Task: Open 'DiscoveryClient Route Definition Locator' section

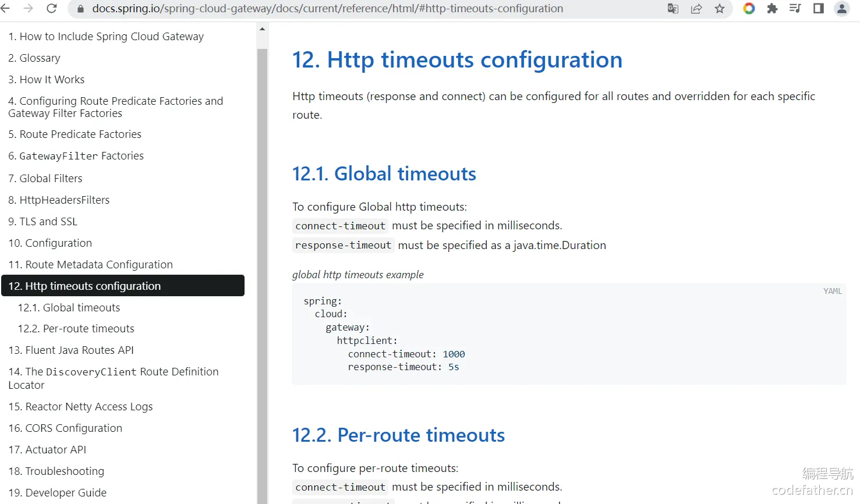Action: [x=114, y=378]
